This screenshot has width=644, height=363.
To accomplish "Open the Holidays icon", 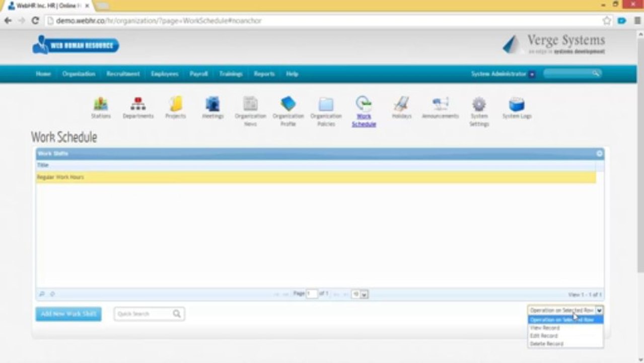I will pyautogui.click(x=401, y=104).
